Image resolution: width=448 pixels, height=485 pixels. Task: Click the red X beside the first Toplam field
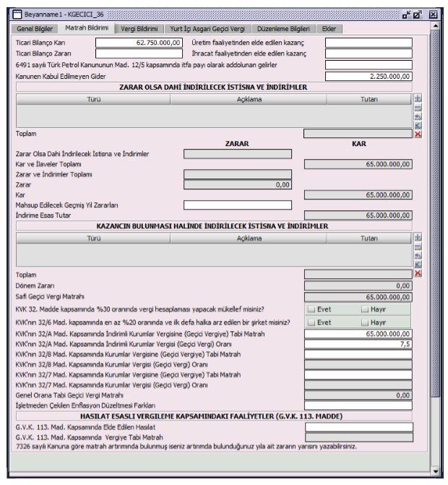(x=418, y=134)
